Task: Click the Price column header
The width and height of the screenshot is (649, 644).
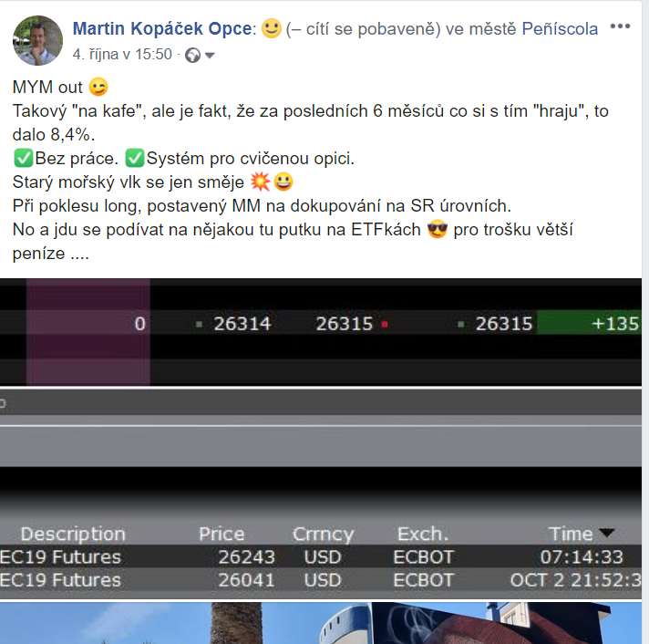Action: point(221,534)
